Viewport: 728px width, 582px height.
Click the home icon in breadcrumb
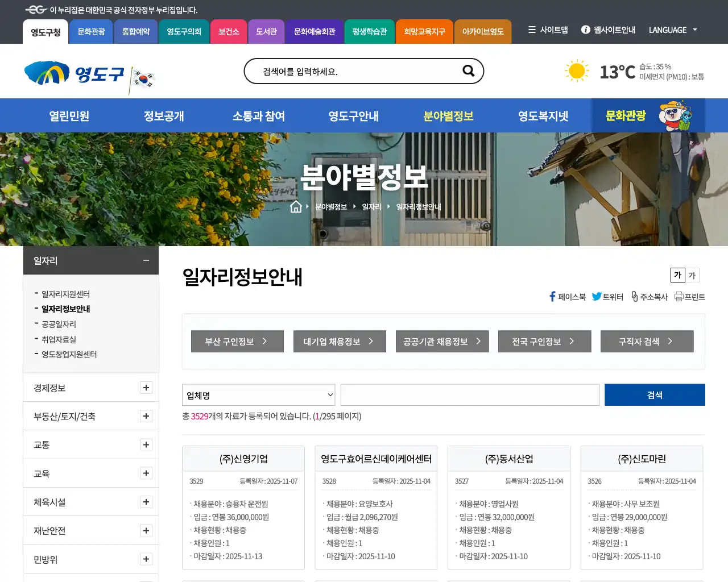pos(296,206)
